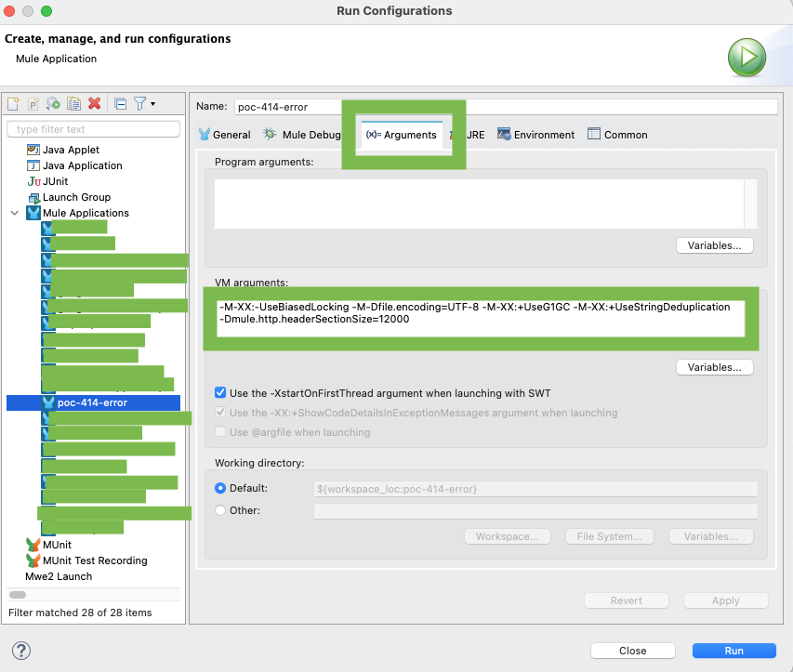This screenshot has height=672, width=793.
Task: Click the Export launch configuration icon
Action: click(54, 104)
